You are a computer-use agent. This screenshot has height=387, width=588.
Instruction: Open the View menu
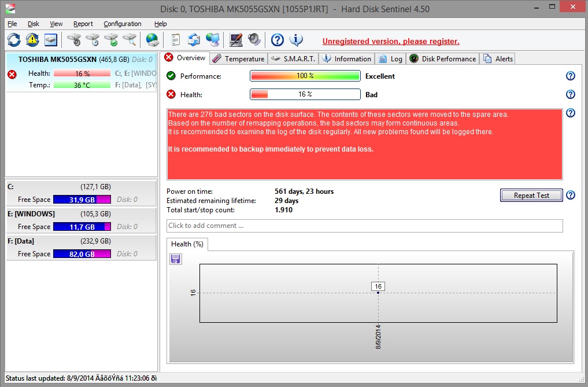point(56,24)
